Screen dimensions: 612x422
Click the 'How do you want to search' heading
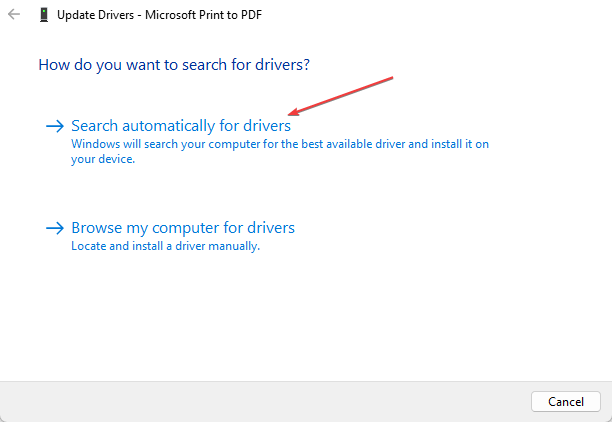(x=173, y=64)
